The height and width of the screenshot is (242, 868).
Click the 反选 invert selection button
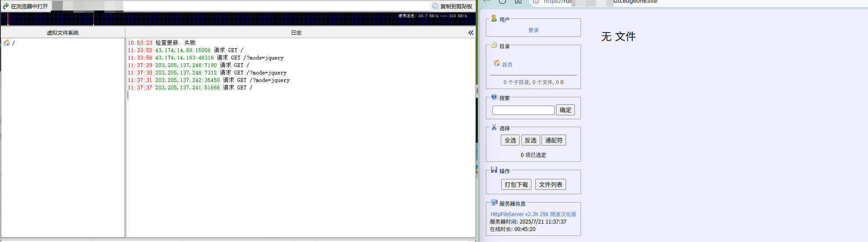pos(531,140)
